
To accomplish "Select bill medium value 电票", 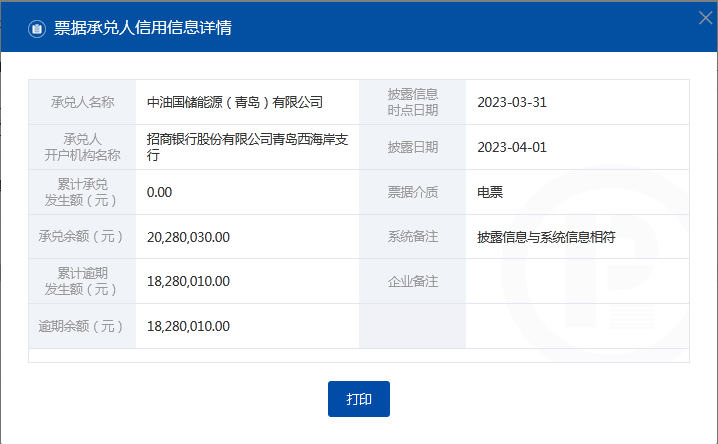I will 490,192.
